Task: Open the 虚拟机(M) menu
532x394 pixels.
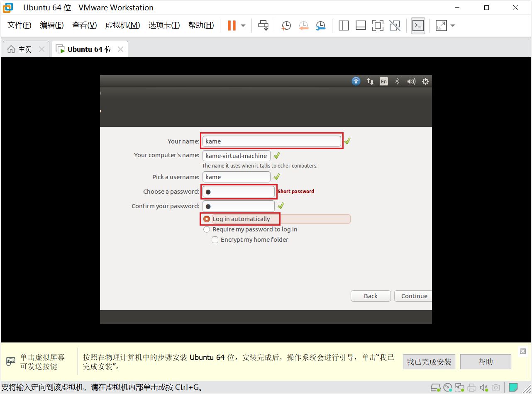Action: [x=123, y=25]
